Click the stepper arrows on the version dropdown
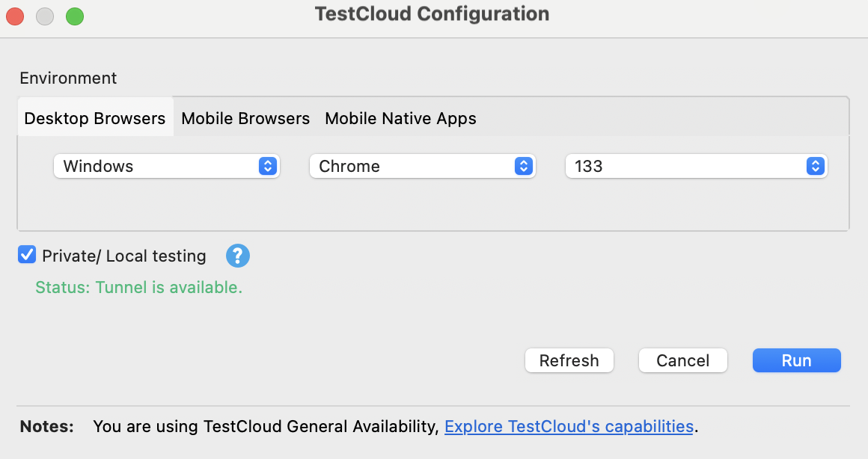 [x=815, y=166]
